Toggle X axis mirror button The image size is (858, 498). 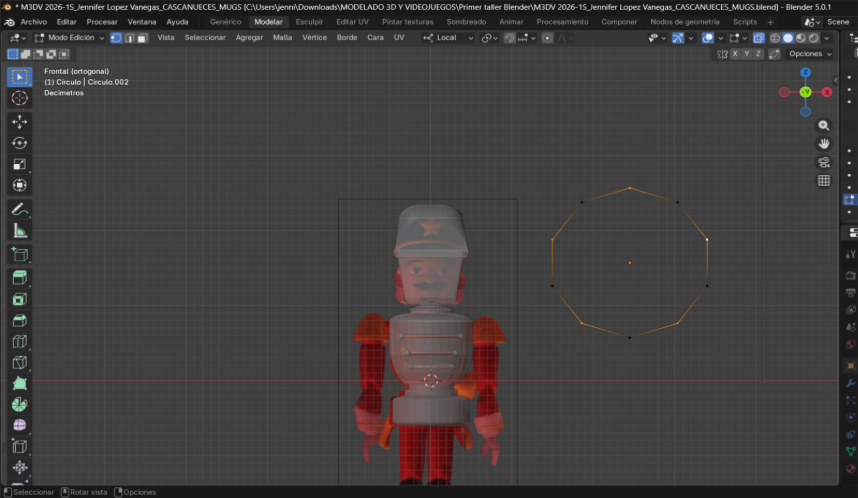point(736,54)
